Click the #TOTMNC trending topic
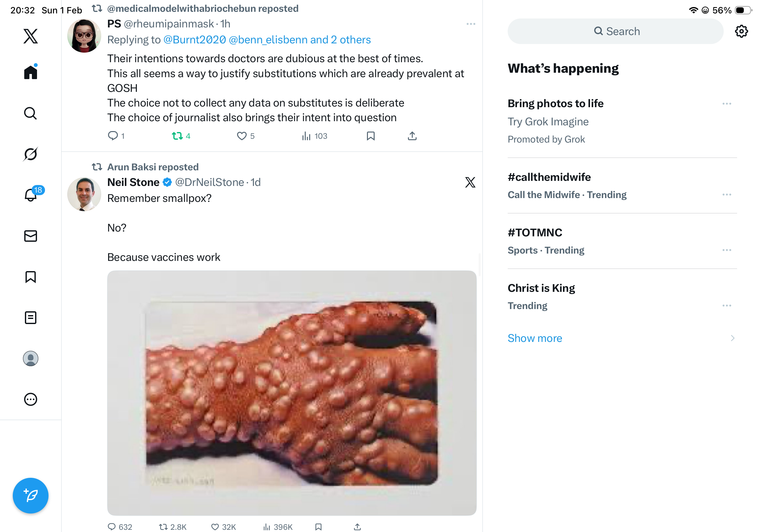Image resolution: width=762 pixels, height=532 pixels. click(535, 233)
